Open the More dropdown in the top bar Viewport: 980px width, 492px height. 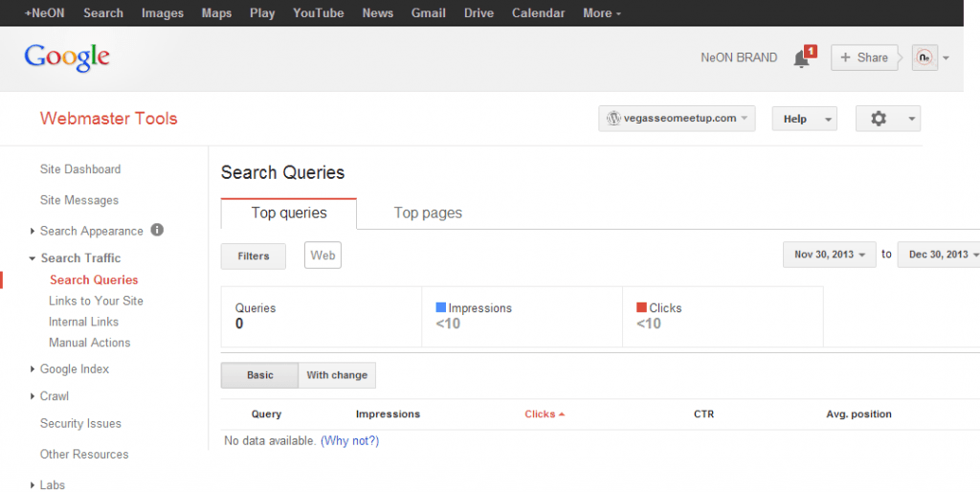pyautogui.click(x=602, y=13)
